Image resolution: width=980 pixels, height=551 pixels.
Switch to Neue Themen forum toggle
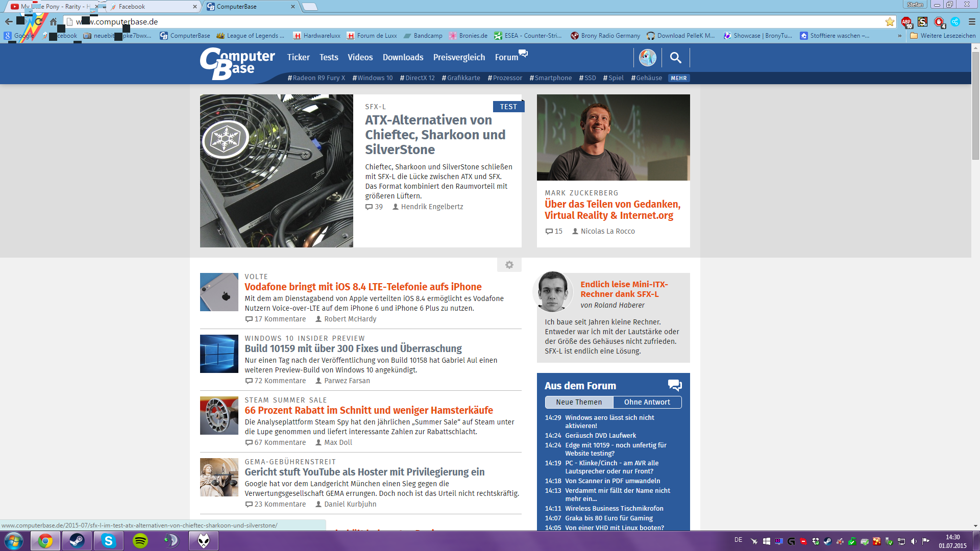579,402
